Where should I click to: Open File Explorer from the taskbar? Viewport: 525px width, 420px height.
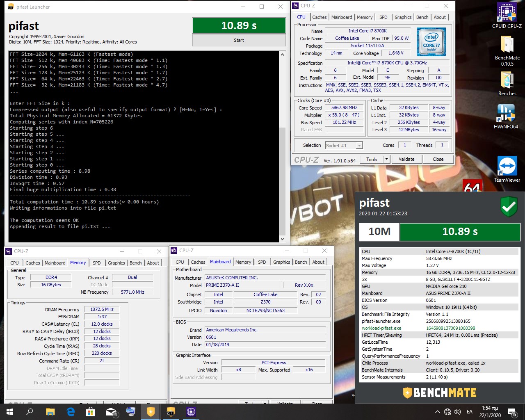pyautogui.click(x=50, y=412)
